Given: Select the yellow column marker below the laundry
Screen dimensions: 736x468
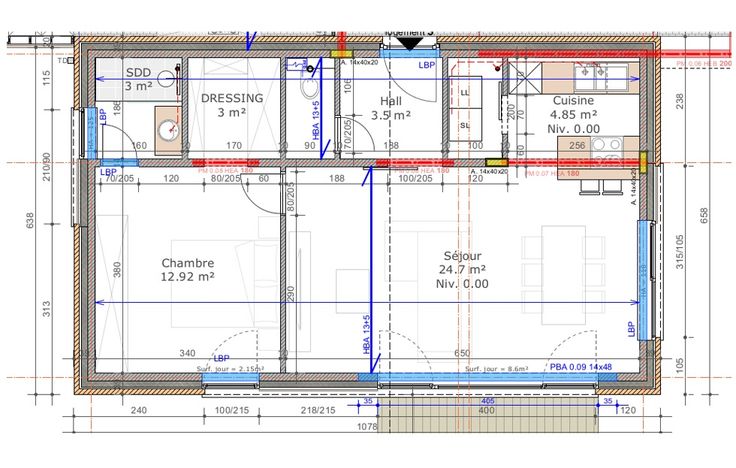Looking at the screenshot, I should coord(494,162).
